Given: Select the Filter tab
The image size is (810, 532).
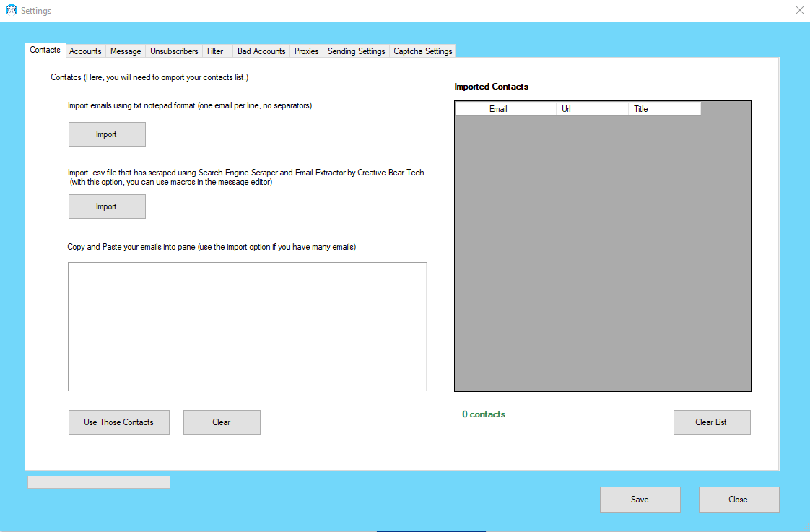Looking at the screenshot, I should [215, 51].
